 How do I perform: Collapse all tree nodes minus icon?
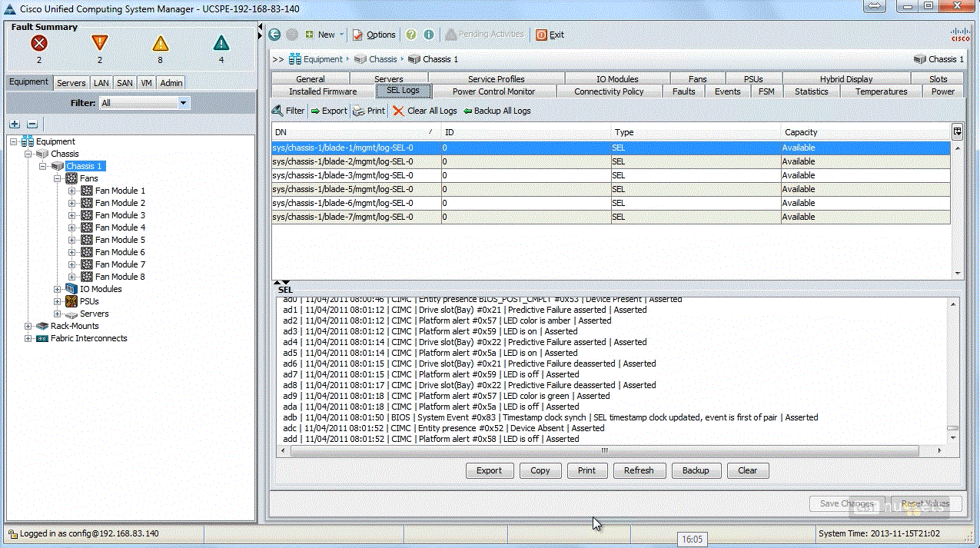32,124
